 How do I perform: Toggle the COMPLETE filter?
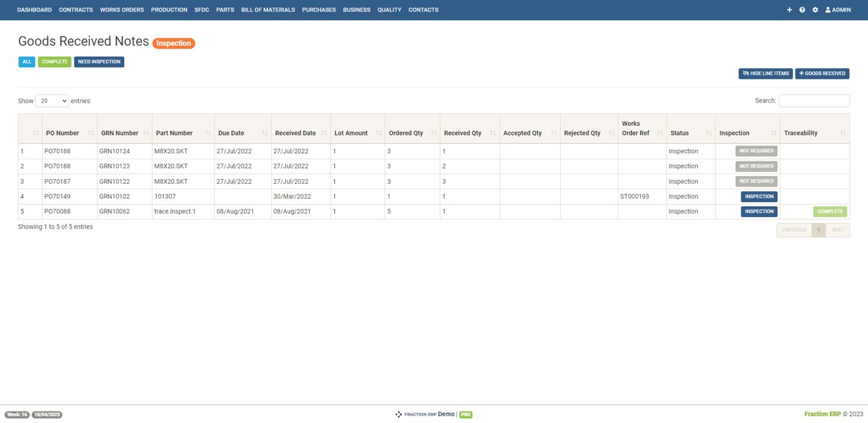[54, 62]
